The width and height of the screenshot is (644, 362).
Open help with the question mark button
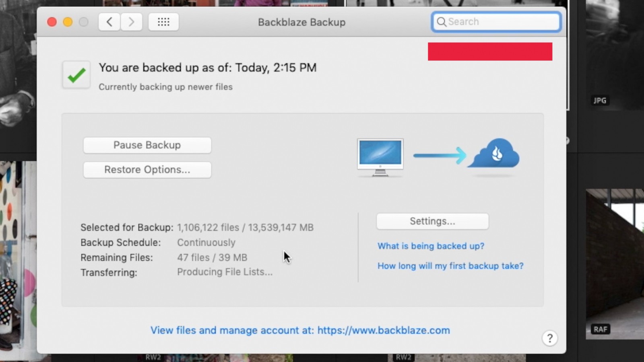coord(549,338)
